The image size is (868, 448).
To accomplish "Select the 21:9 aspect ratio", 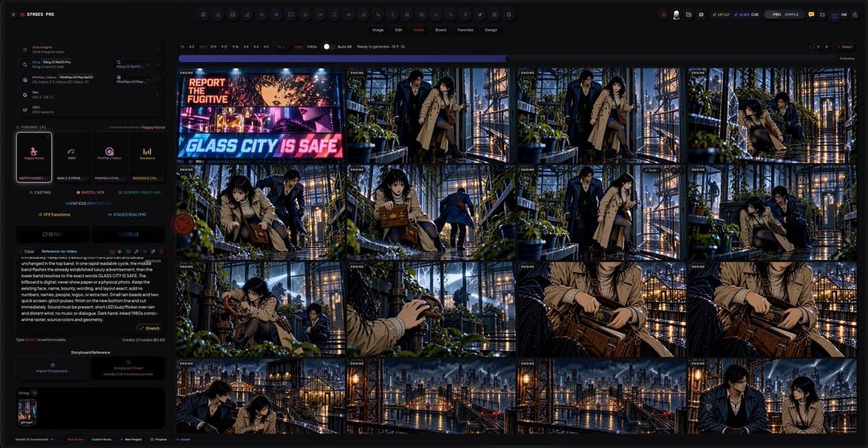I will pyautogui.click(x=213, y=46).
